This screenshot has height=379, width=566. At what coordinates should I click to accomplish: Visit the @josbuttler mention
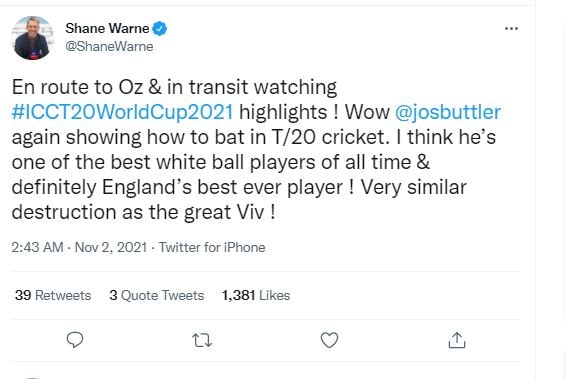point(448,112)
